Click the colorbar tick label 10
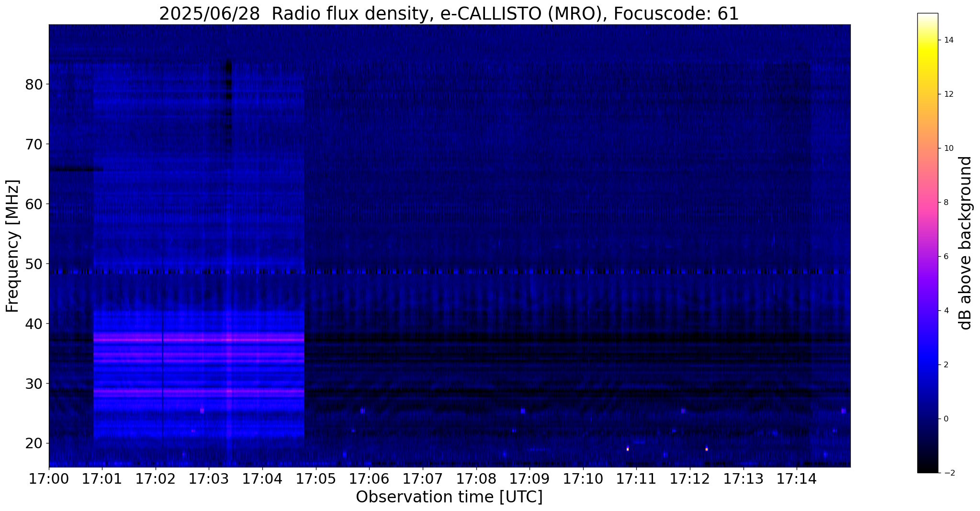The image size is (980, 511). [x=948, y=148]
